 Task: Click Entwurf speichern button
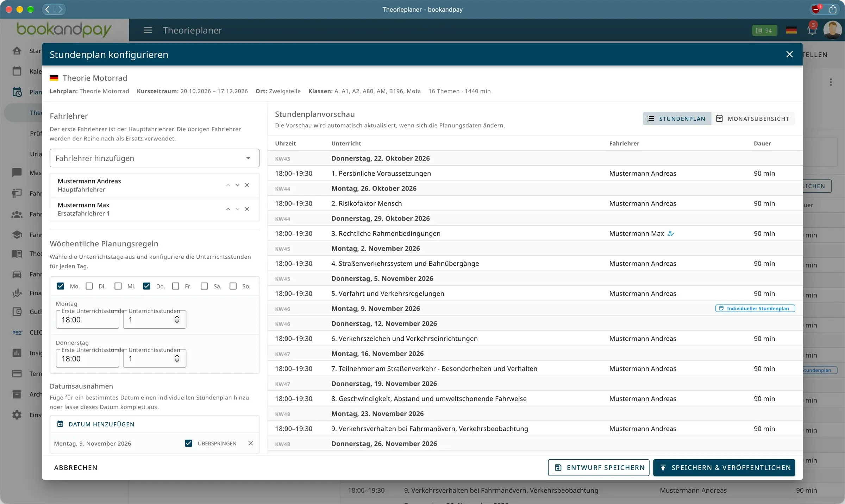[x=599, y=467]
